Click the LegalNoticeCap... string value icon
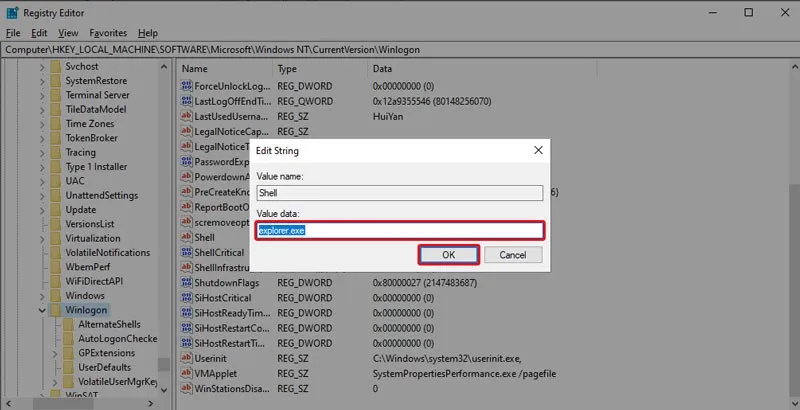The height and width of the screenshot is (410, 800). (x=186, y=132)
